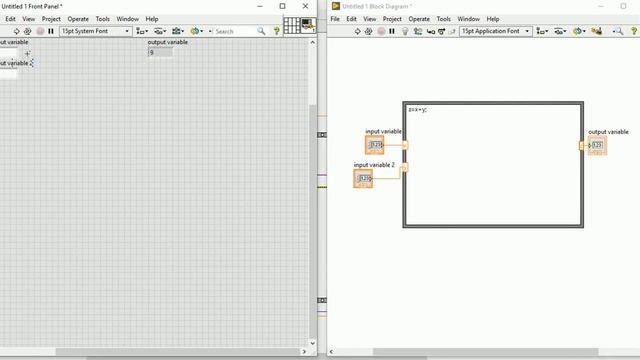The height and width of the screenshot is (360, 640).
Task: Close the Front Panel window
Action: (305, 6)
